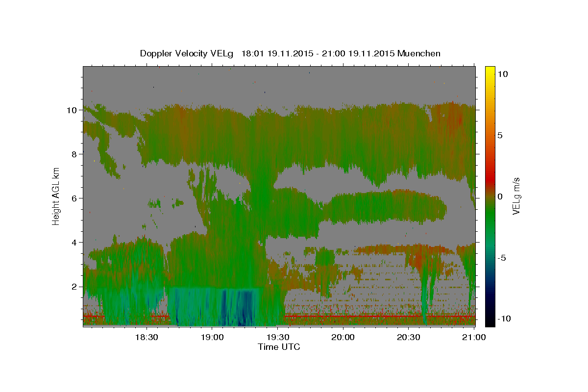The height and width of the screenshot is (392, 588).
Task: Click the colorbar label '5'
Action: click(500, 135)
